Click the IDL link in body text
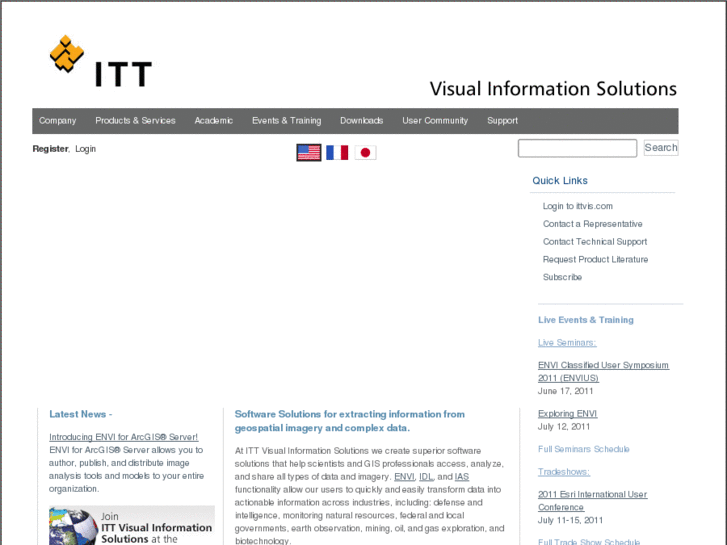727x545 pixels. point(426,477)
